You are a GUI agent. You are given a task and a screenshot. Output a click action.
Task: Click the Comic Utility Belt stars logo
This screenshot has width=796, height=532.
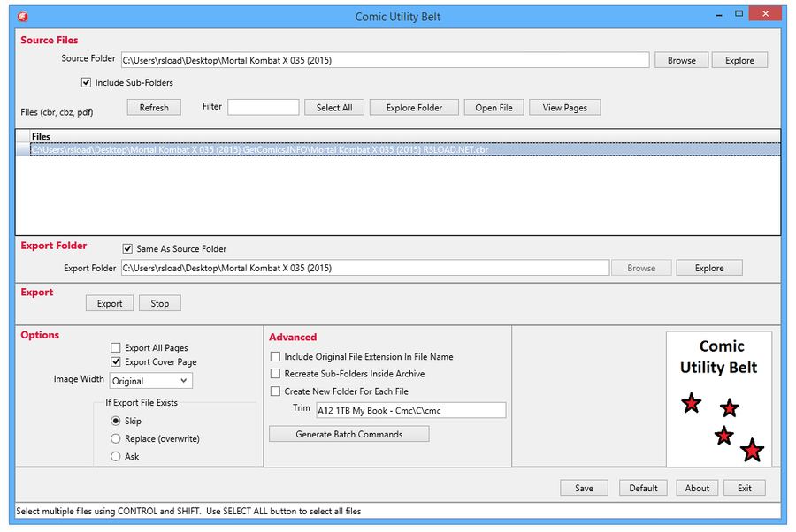pos(719,399)
